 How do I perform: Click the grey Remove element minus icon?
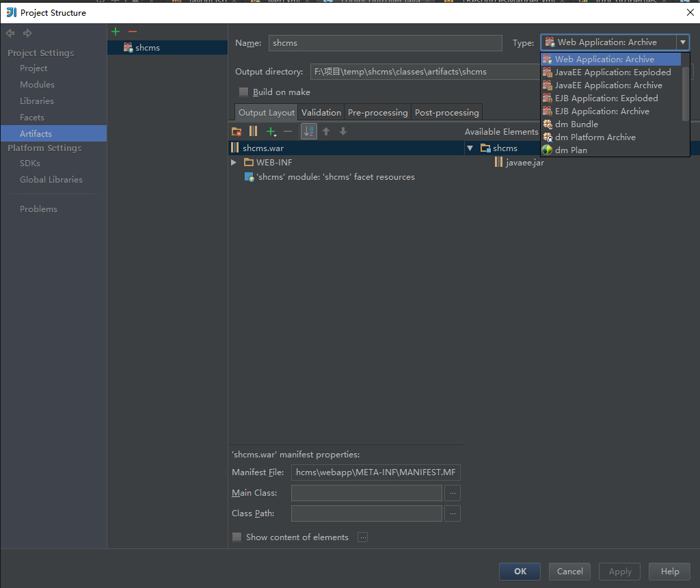pos(288,131)
